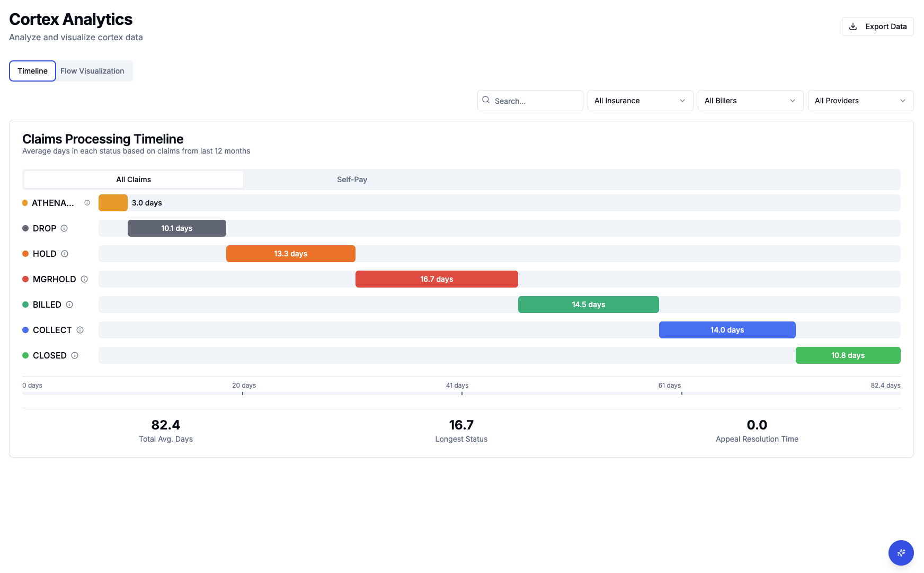
Task: Switch to the Self-Pay segment
Action: [352, 180]
